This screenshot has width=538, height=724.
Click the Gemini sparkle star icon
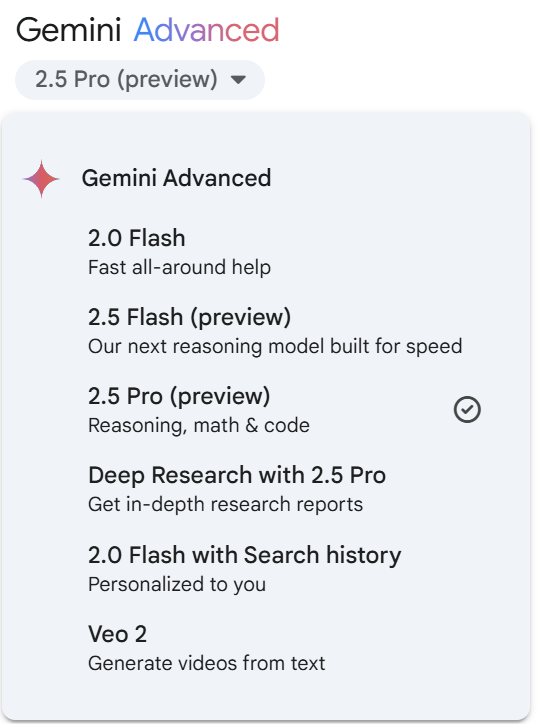41,179
